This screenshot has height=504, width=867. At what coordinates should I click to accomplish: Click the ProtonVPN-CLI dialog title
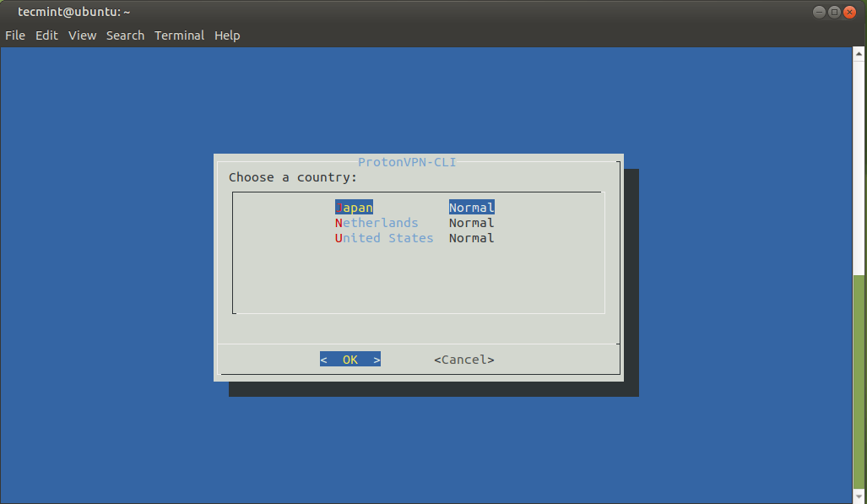(x=407, y=162)
